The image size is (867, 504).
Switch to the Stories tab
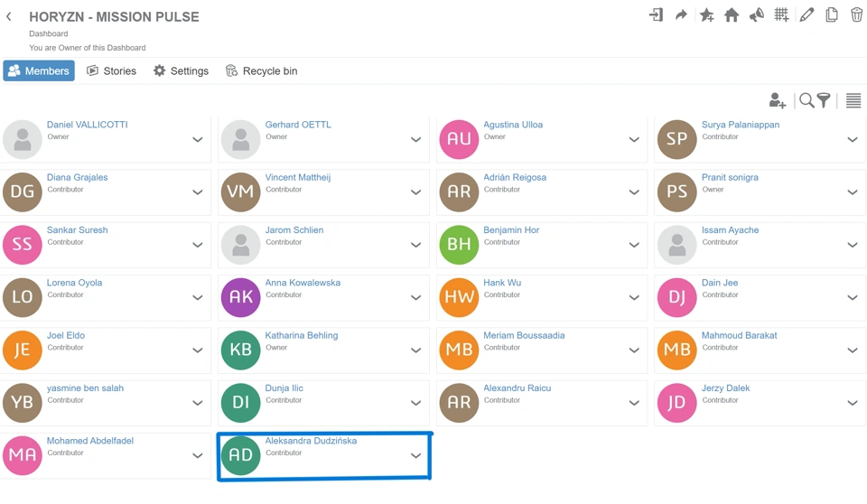(x=111, y=70)
